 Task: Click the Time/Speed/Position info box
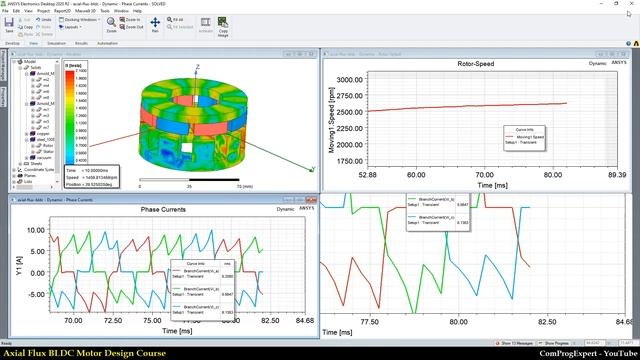point(92,177)
